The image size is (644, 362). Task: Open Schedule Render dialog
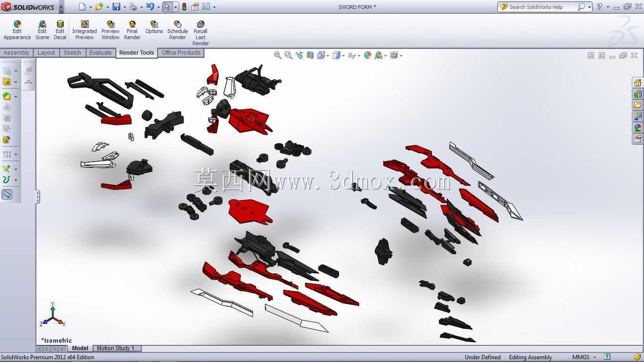[177, 30]
